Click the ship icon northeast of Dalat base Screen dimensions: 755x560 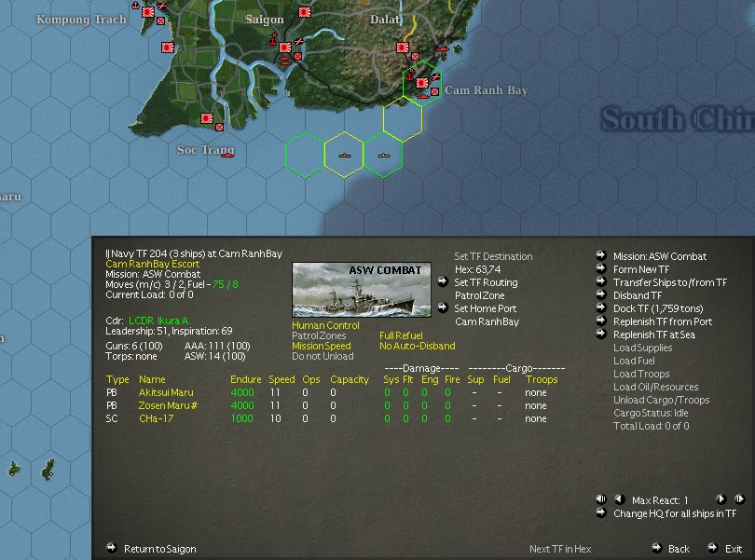[443, 48]
